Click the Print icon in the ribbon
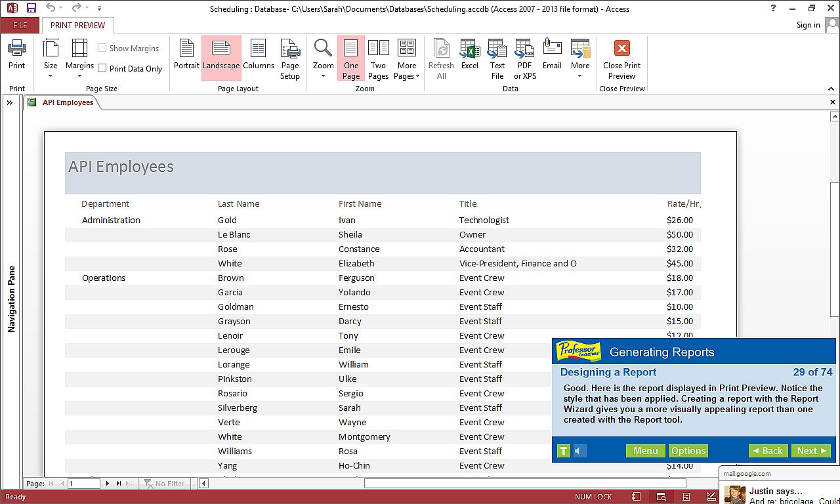 point(17,54)
